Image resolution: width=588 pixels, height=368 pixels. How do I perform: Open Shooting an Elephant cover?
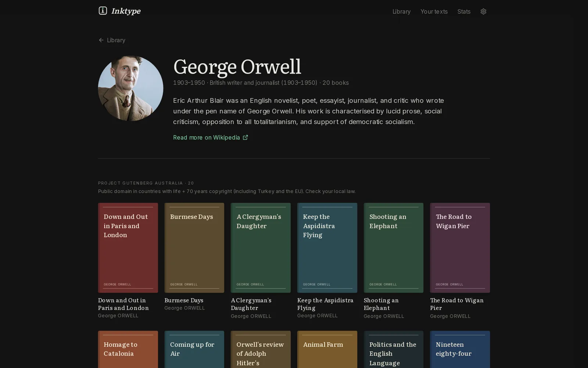pyautogui.click(x=394, y=248)
